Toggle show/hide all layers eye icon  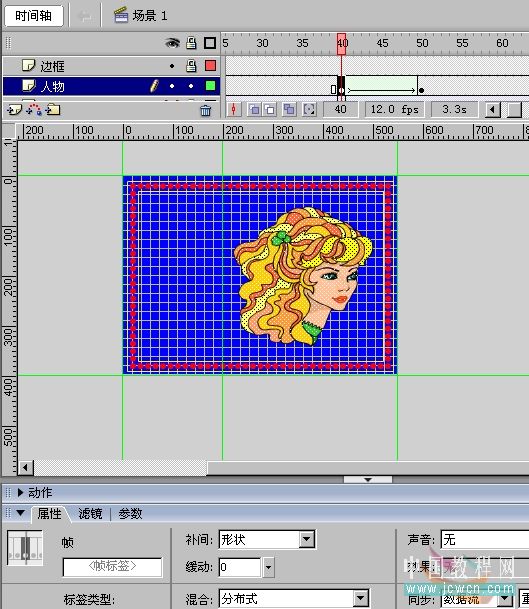point(172,43)
